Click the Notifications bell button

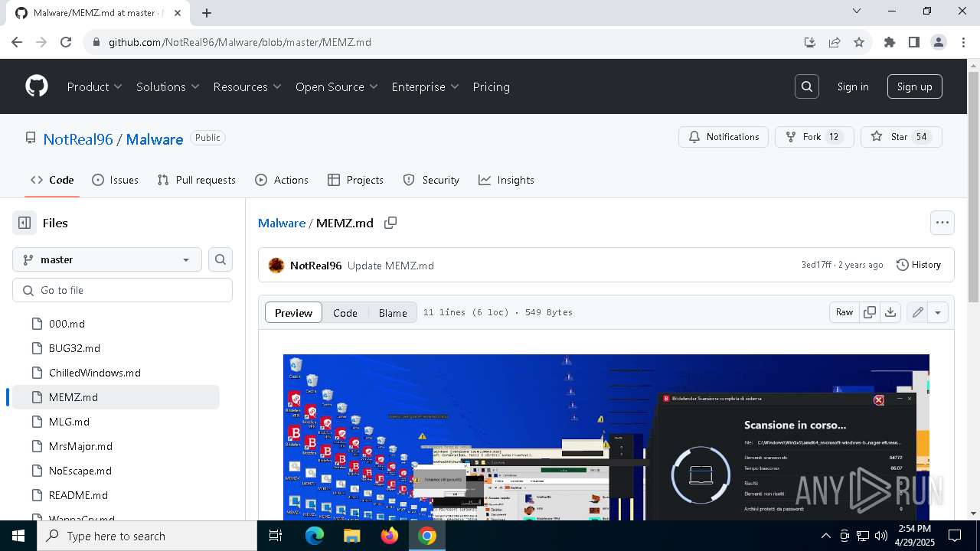coord(724,137)
